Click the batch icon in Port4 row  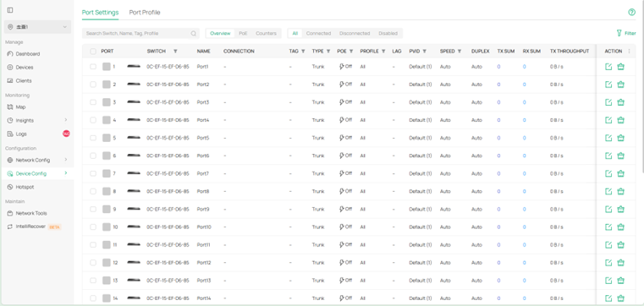[x=620, y=120]
